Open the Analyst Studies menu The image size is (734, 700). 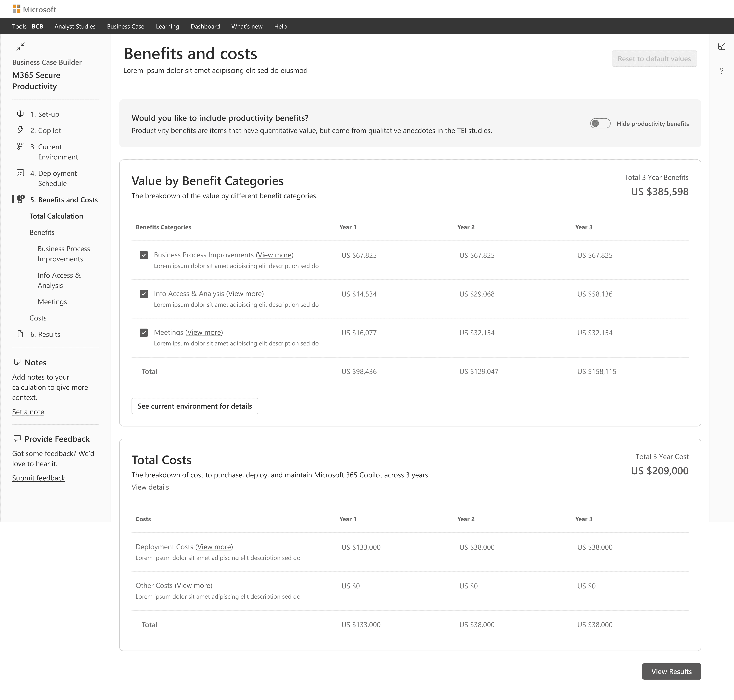(x=75, y=27)
